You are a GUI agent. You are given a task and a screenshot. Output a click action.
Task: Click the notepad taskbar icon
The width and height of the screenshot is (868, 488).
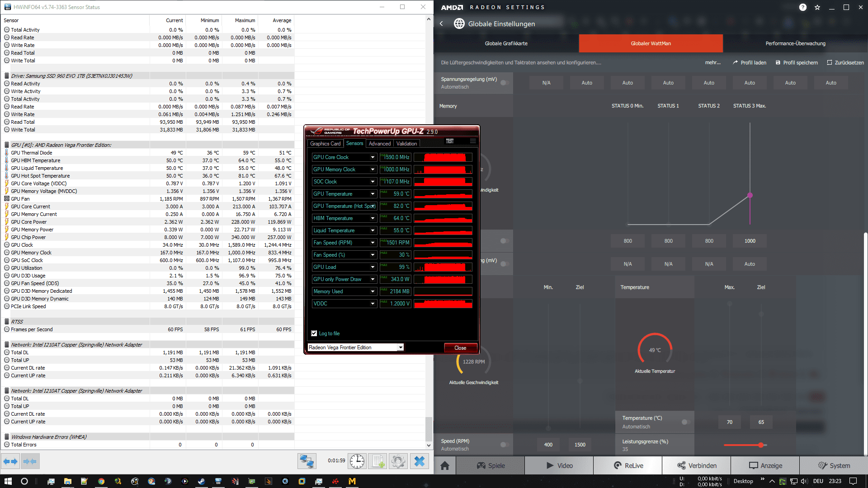click(x=84, y=481)
